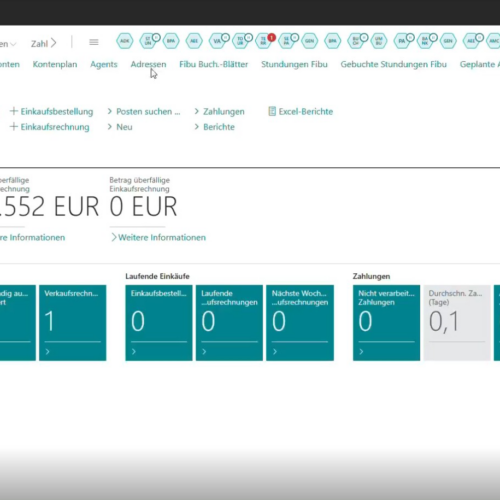This screenshot has height=500, width=500.
Task: Open the Laufende ...ufsrechnungen tile
Action: [x=229, y=323]
